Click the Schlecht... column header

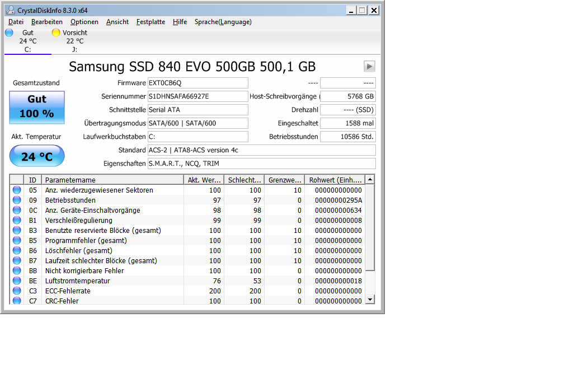tap(244, 180)
